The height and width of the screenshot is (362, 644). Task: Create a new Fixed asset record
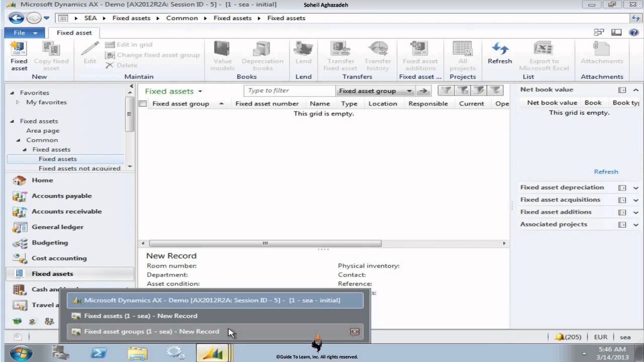pyautogui.click(x=19, y=56)
